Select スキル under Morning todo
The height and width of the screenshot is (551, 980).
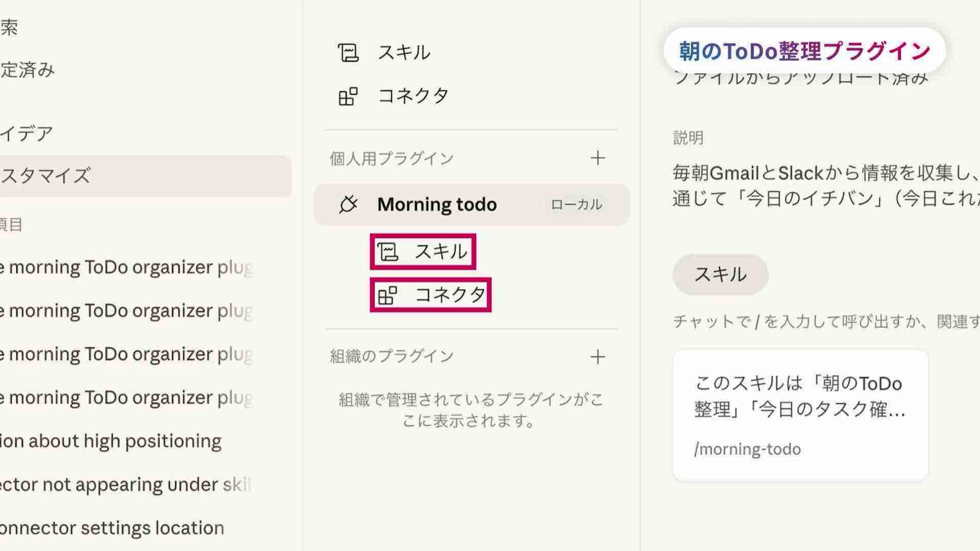(440, 252)
